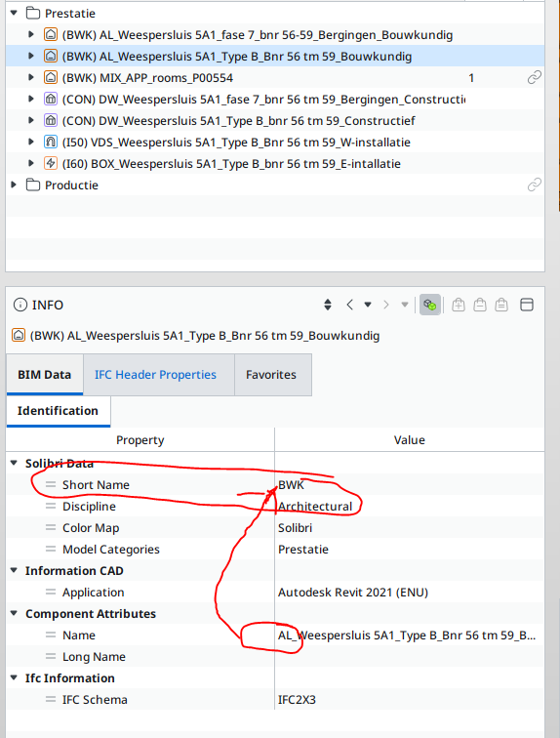Click the INFO panel window layout icon
560x738 pixels.
527,305
